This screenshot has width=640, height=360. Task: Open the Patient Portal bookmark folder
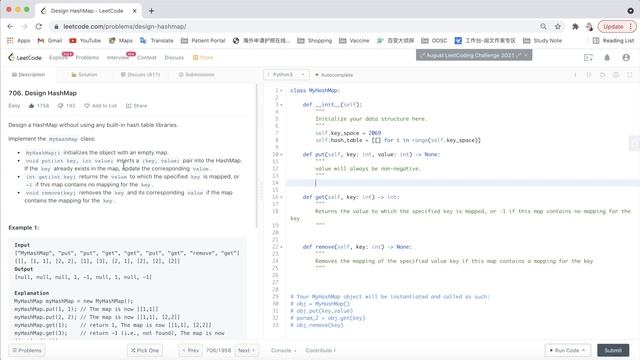[x=203, y=40]
